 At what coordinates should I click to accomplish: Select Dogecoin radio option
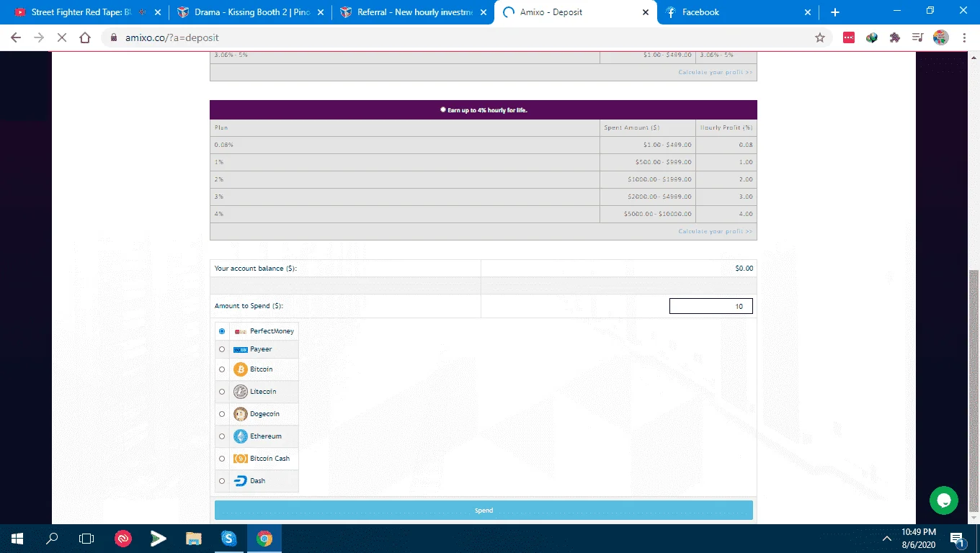pos(222,414)
